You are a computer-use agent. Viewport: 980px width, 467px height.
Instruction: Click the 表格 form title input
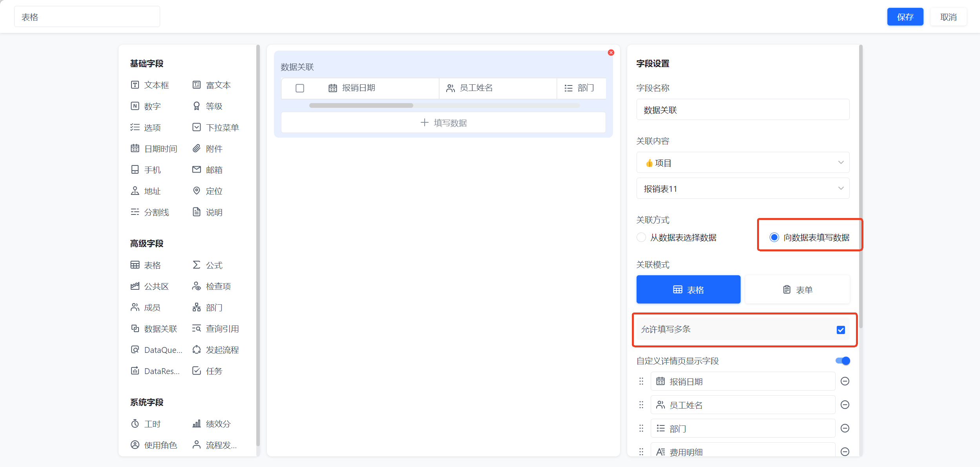[87, 17]
